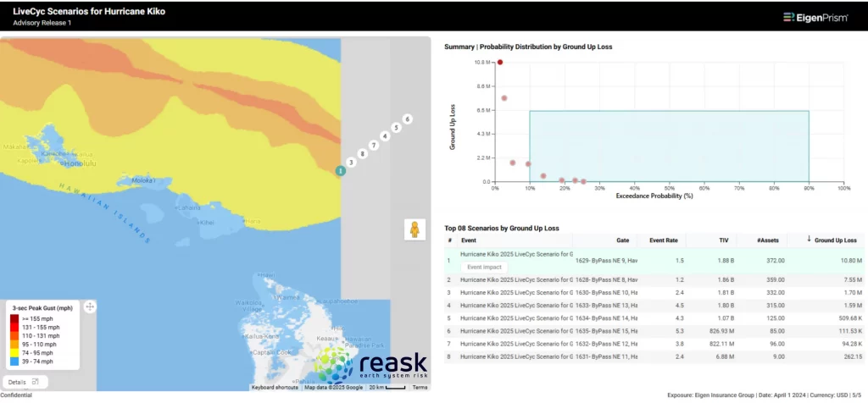Select track marker 7 on map
The height and width of the screenshot is (403, 868).
click(373, 146)
